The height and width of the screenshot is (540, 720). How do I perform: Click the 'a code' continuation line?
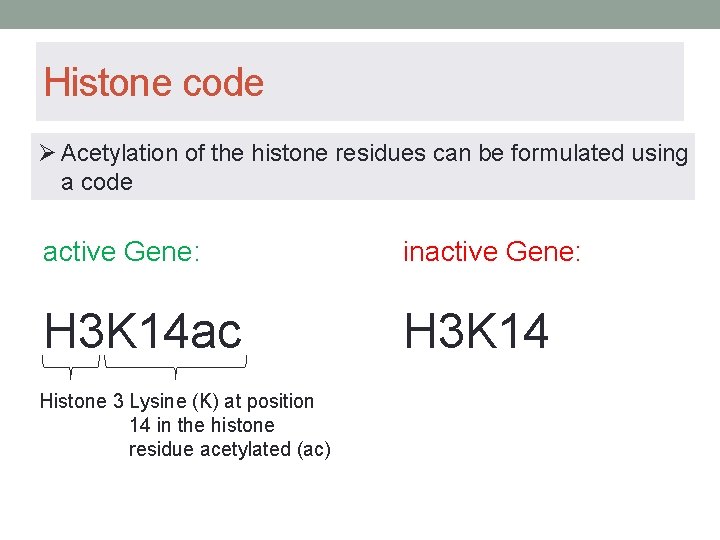(x=97, y=182)
